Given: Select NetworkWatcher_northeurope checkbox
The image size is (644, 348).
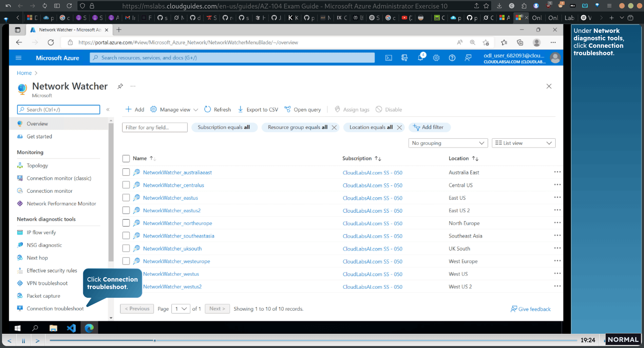Looking at the screenshot, I should (126, 223).
